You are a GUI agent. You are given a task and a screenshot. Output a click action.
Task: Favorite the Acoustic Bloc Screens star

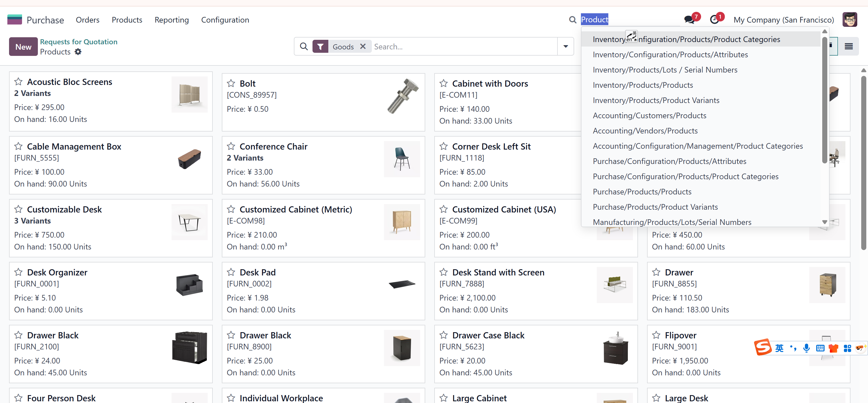[19, 82]
